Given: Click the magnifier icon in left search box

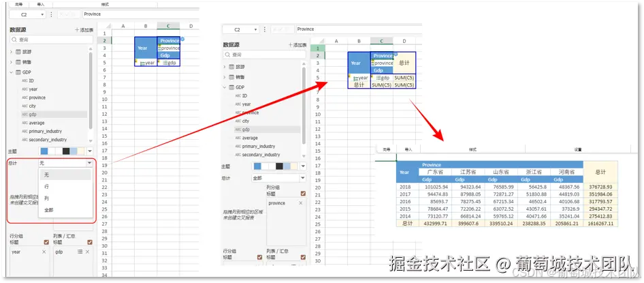Looking at the screenshot, I should click(15, 40).
